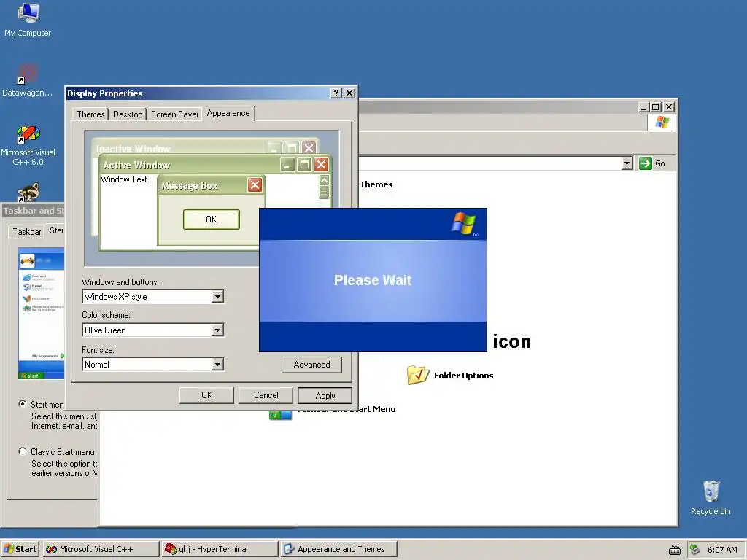
Task: Click Cancel in Display Properties
Action: [266, 395]
